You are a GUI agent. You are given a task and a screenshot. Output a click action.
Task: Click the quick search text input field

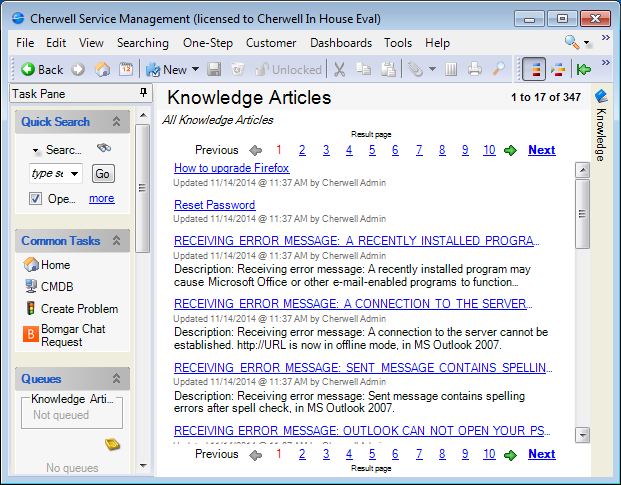pos(55,173)
